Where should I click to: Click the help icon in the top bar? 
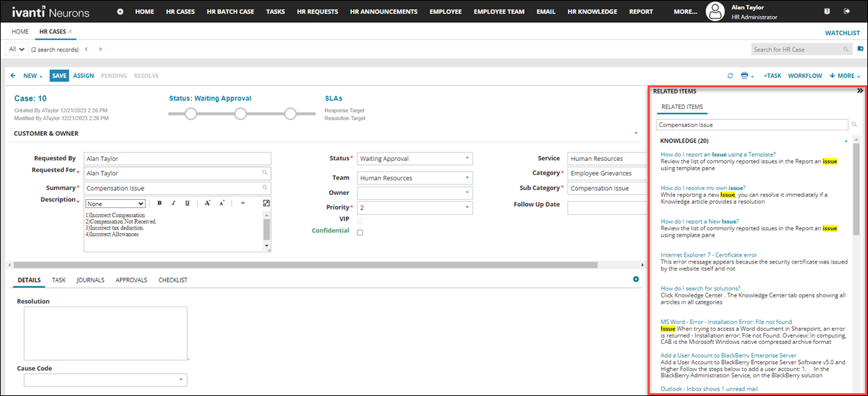pos(826,11)
